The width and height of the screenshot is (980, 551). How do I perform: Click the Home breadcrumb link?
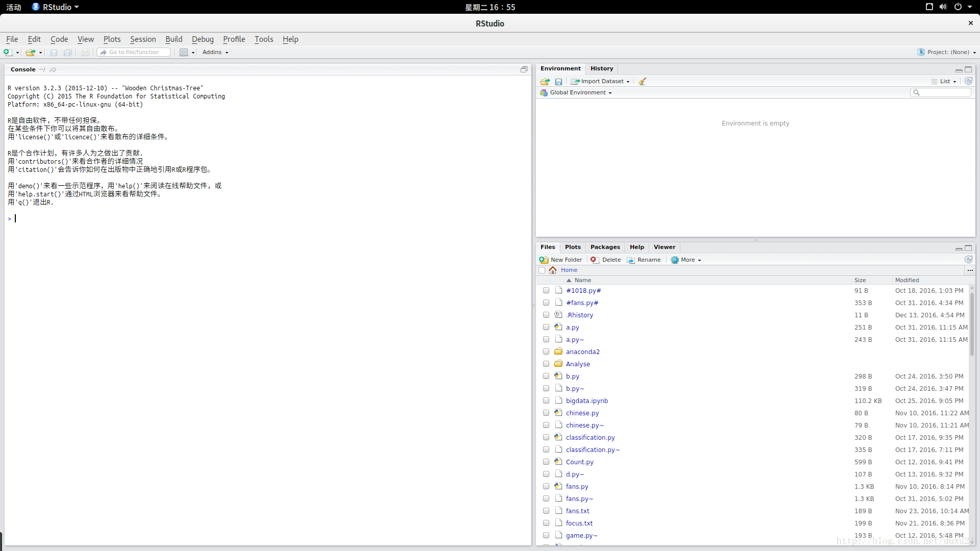569,270
